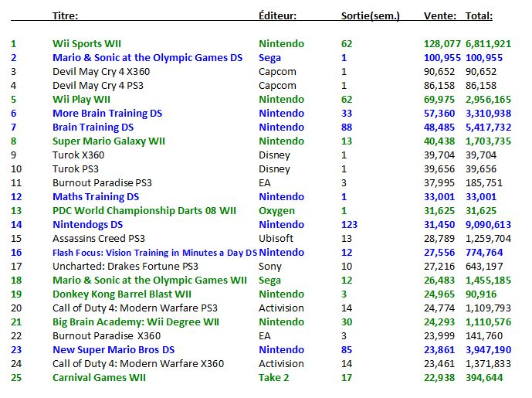The width and height of the screenshot is (532, 398).
Task: Select publisher 'Capcom' in row 3
Action: point(277,72)
